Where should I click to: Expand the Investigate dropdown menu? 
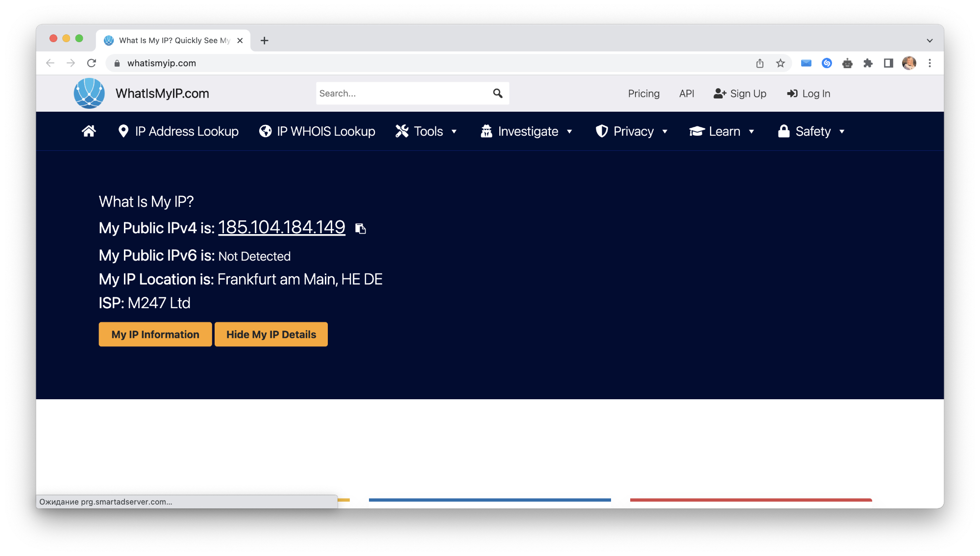(527, 131)
